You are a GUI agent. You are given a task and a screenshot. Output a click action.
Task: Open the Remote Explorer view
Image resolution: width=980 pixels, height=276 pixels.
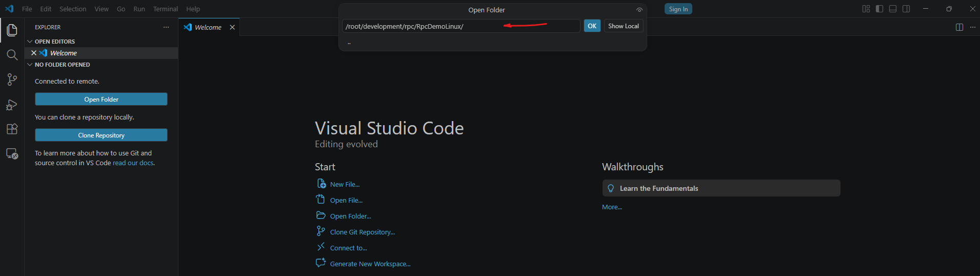12,154
